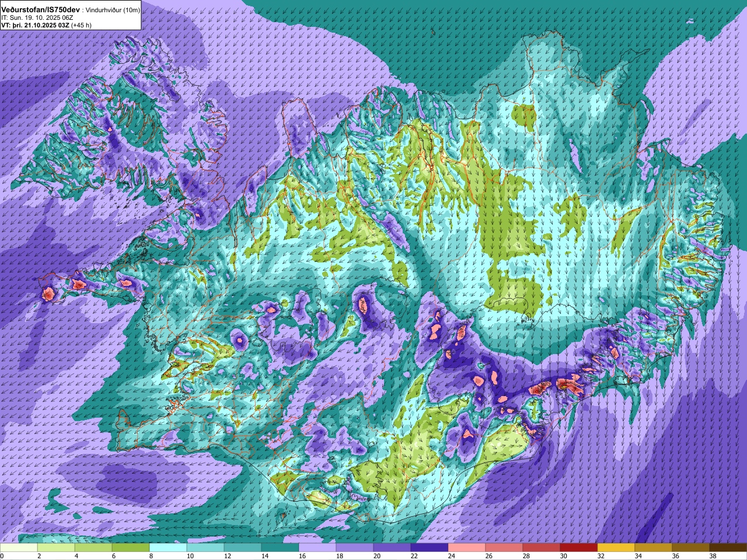Select the light green 2–4 legend swatch
The width and height of the screenshot is (747, 560).
pyautogui.click(x=56, y=548)
